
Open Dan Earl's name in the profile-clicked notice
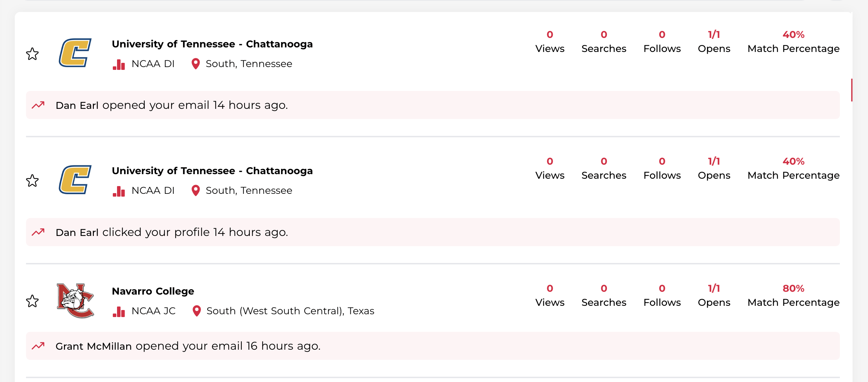[77, 232]
